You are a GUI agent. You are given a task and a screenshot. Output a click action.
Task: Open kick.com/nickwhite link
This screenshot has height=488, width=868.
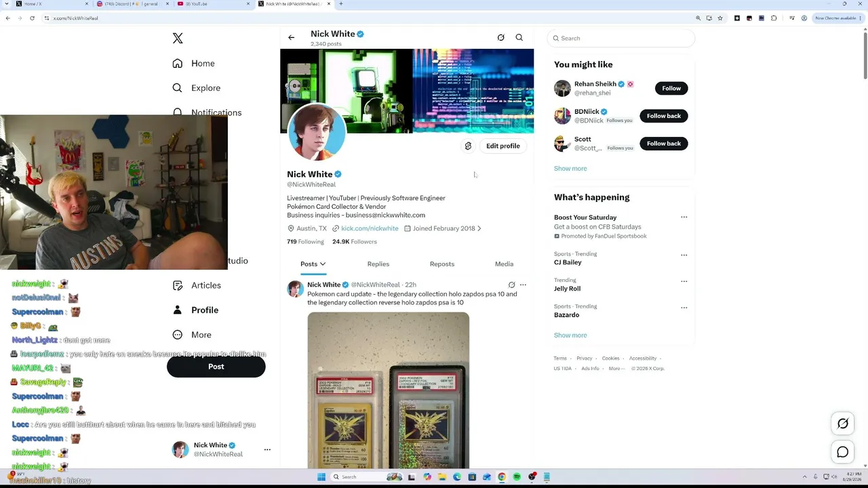coord(370,228)
